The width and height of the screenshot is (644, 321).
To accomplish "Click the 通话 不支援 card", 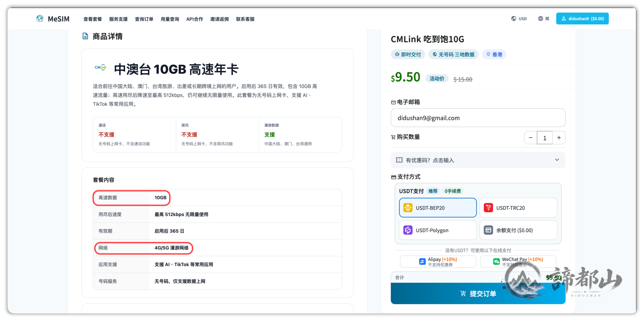I will coord(134,135).
